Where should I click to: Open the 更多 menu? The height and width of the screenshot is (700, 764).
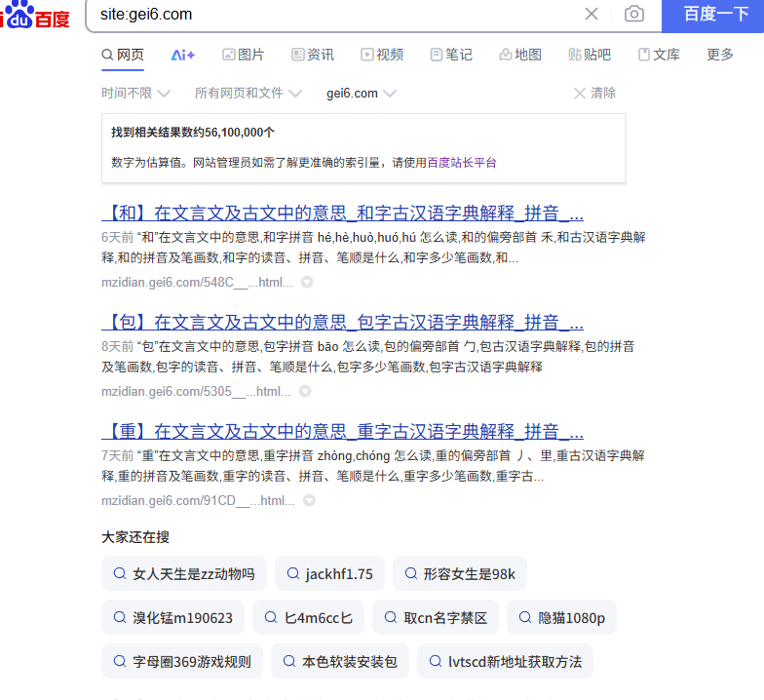point(720,55)
